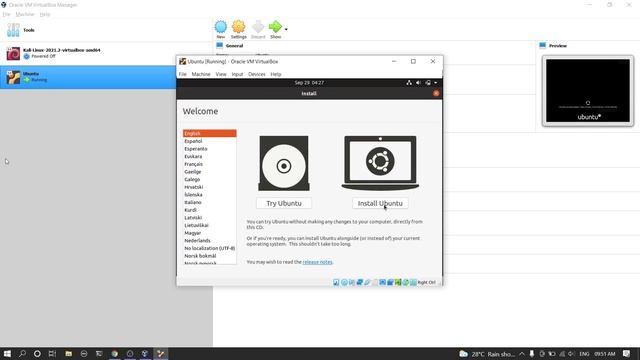Open File menu in VirtualBox Manager
This screenshot has width=640, height=360.
pos(6,14)
